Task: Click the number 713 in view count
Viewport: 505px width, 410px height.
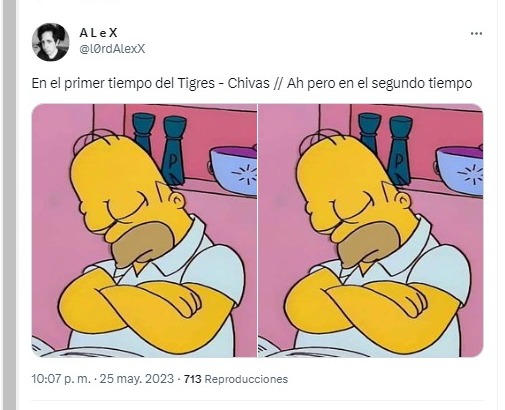Action: click(192, 379)
